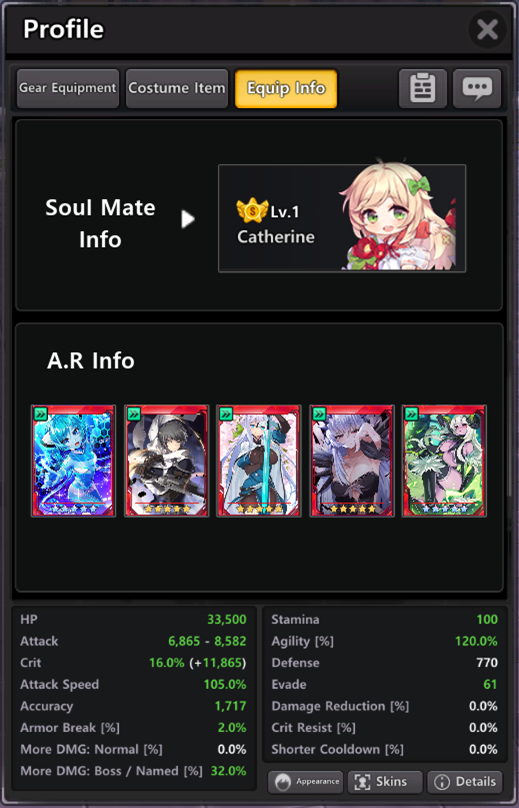Image resolution: width=519 pixels, height=808 pixels.
Task: Select the Equip Info tab
Action: pyautogui.click(x=286, y=88)
